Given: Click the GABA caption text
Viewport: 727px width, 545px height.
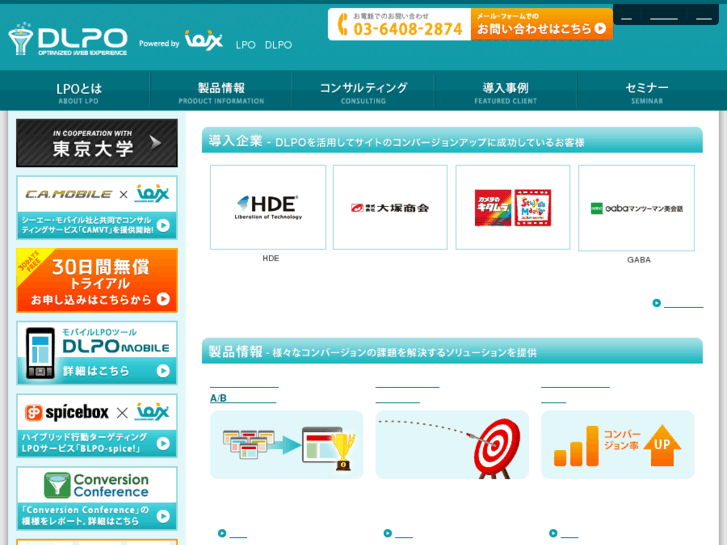Looking at the screenshot, I should 639,260.
